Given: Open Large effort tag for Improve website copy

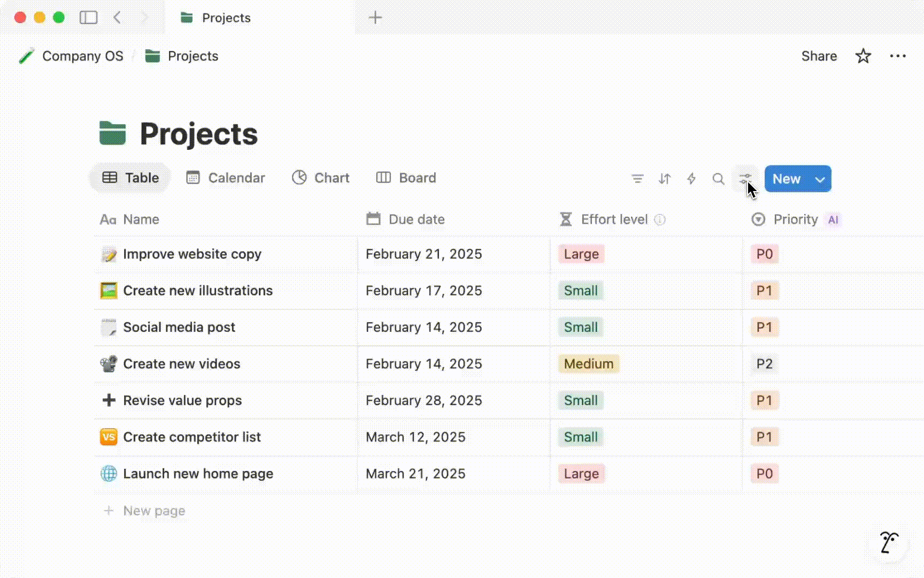Looking at the screenshot, I should 581,254.
